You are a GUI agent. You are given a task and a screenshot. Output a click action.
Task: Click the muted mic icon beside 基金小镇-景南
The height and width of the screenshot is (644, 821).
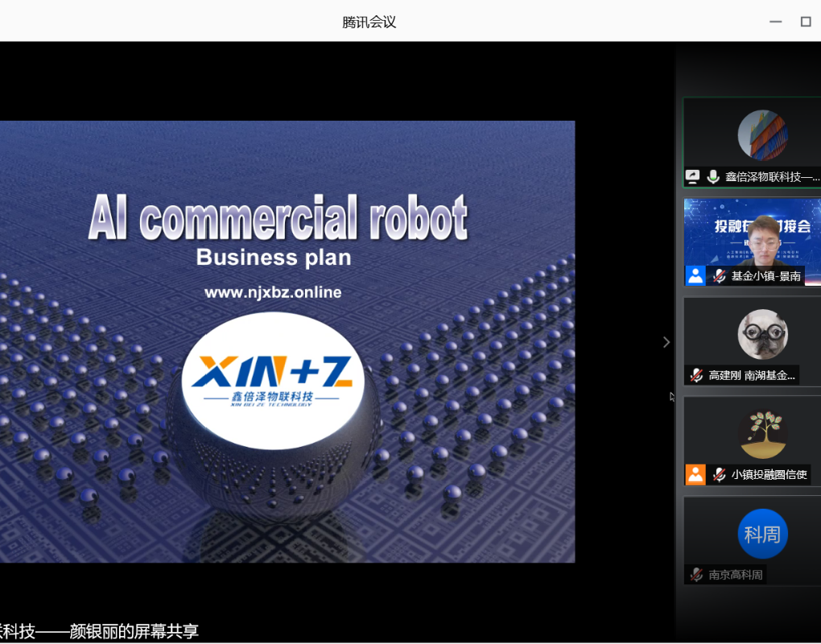[720, 276]
